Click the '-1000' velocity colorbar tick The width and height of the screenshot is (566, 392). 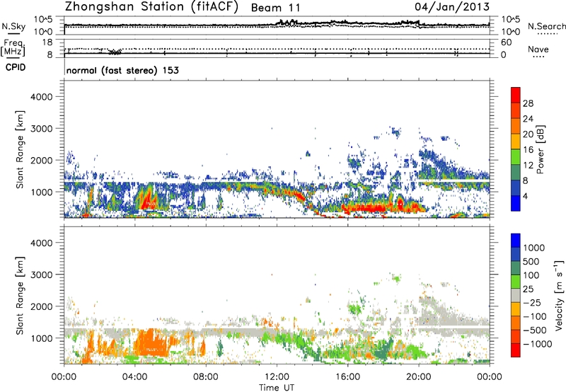pos(537,344)
